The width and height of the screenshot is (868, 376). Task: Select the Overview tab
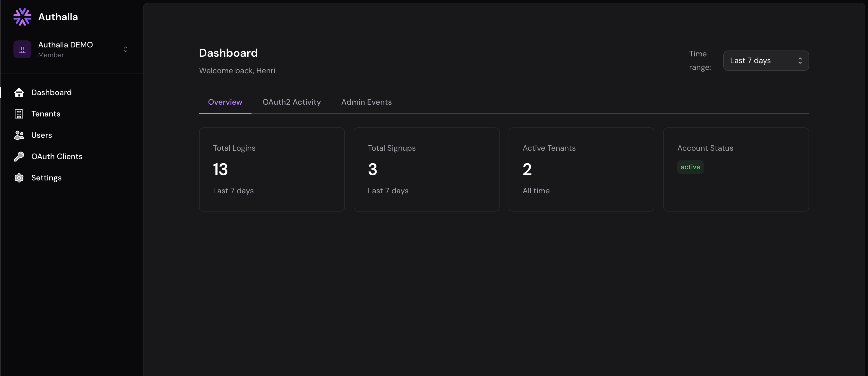click(x=225, y=102)
